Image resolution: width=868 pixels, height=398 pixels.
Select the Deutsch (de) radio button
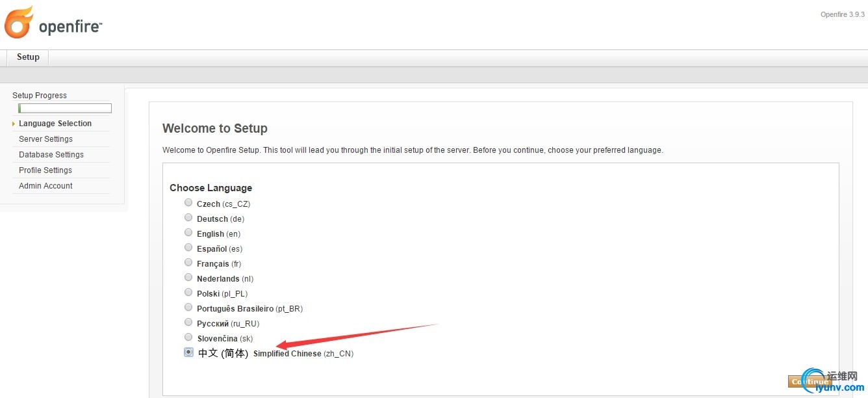pyautogui.click(x=188, y=218)
